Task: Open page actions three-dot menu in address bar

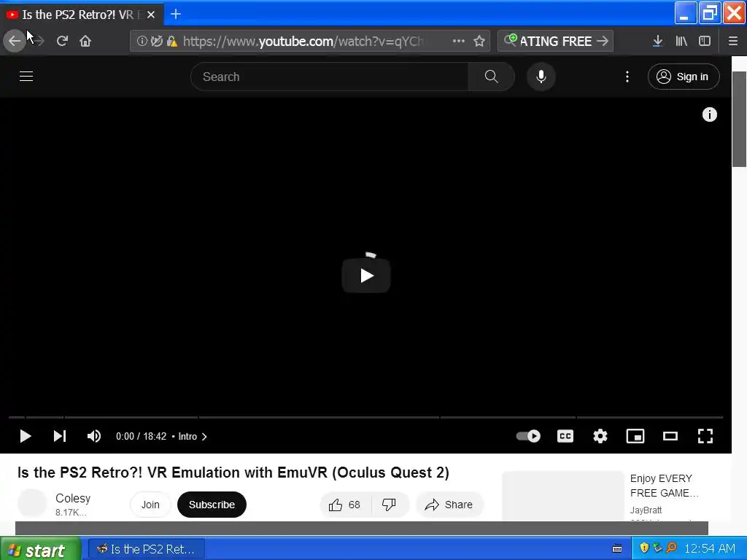Action: coord(458,41)
